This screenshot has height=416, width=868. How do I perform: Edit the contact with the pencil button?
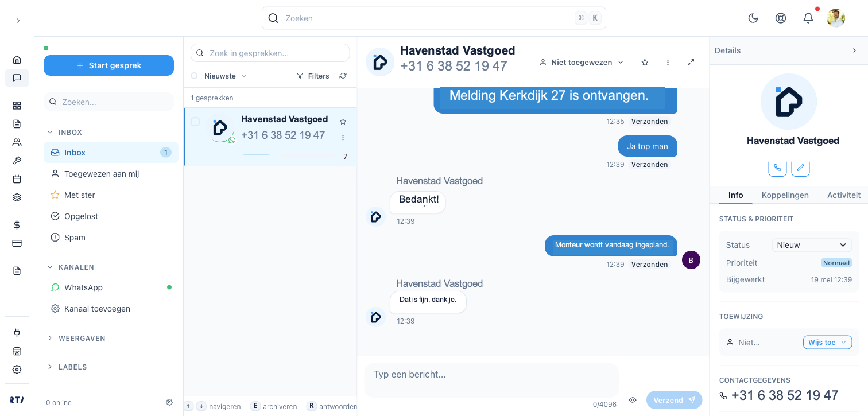pyautogui.click(x=801, y=168)
